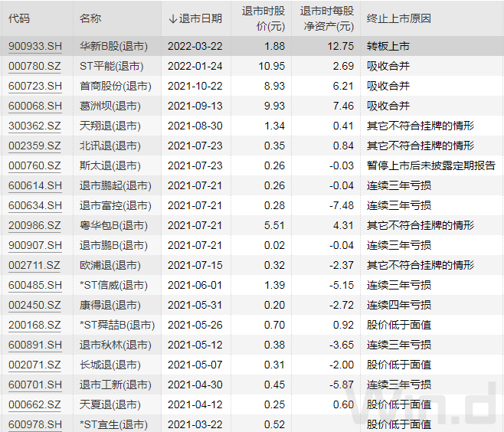Select the name cell 首商股份(退市)

point(116,86)
